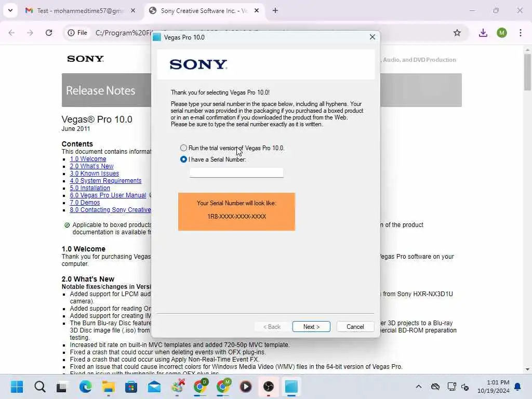Screen dimensions: 532x399
Task: Open Microsoft Store from taskbar
Action: (131, 387)
